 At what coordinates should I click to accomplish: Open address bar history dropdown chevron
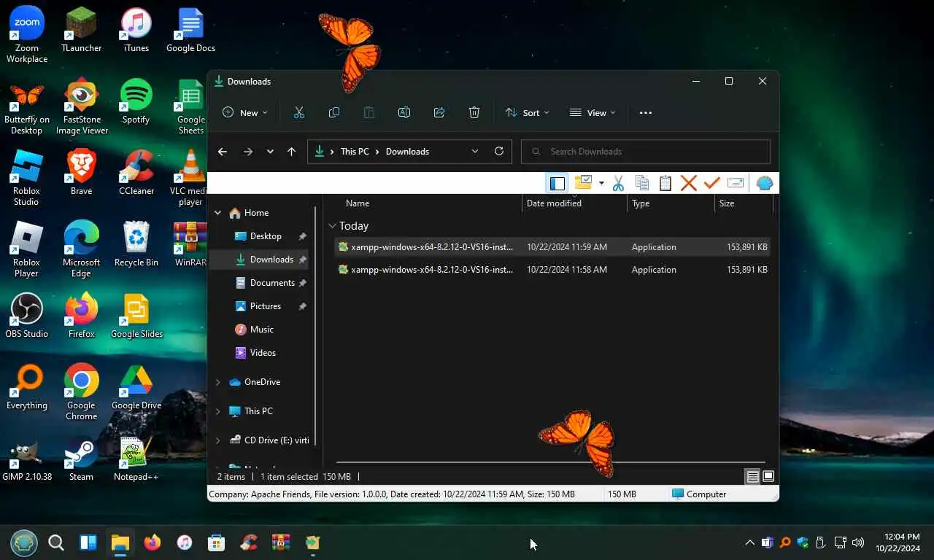tap(475, 152)
